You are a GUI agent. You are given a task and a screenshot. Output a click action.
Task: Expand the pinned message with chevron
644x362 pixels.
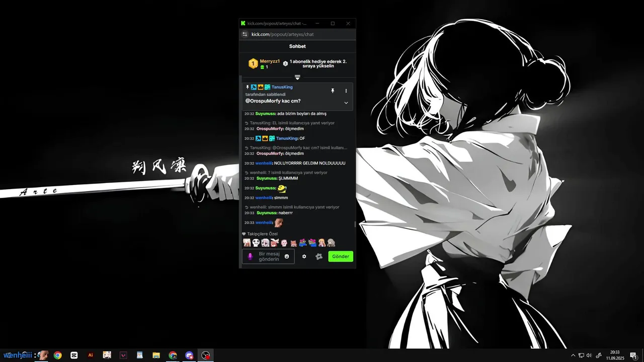pyautogui.click(x=346, y=103)
